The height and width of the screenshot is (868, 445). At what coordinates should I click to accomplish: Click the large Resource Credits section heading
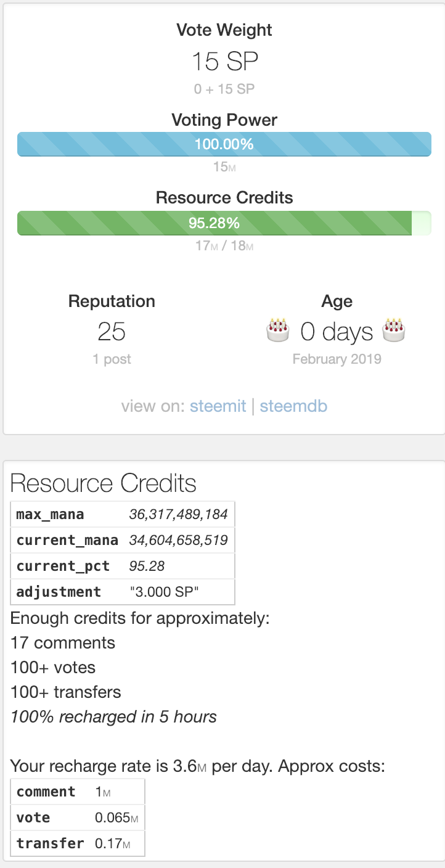pyautogui.click(x=104, y=484)
